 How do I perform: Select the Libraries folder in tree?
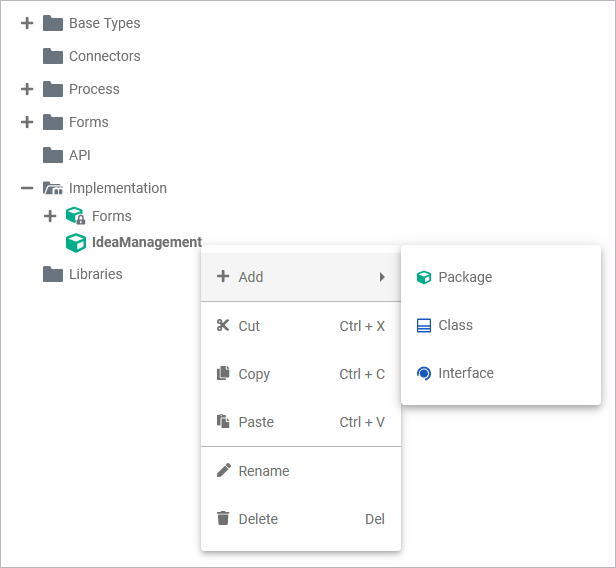[95, 274]
